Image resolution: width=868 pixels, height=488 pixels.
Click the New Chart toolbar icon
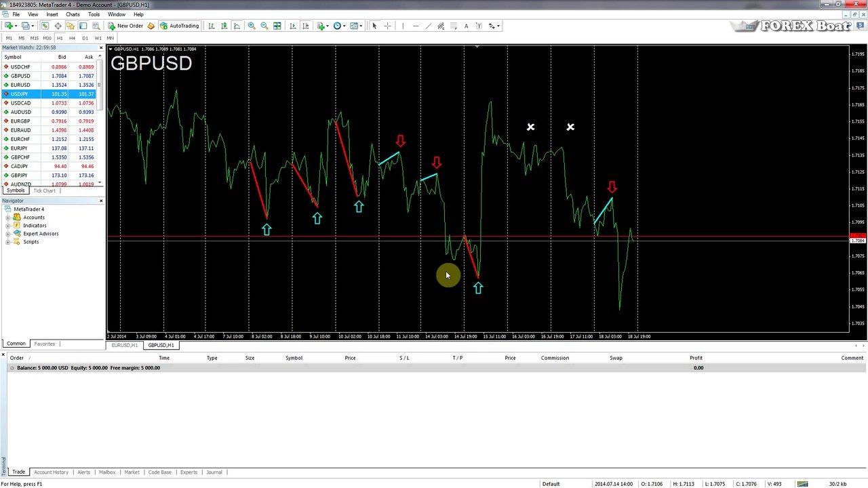(x=9, y=26)
